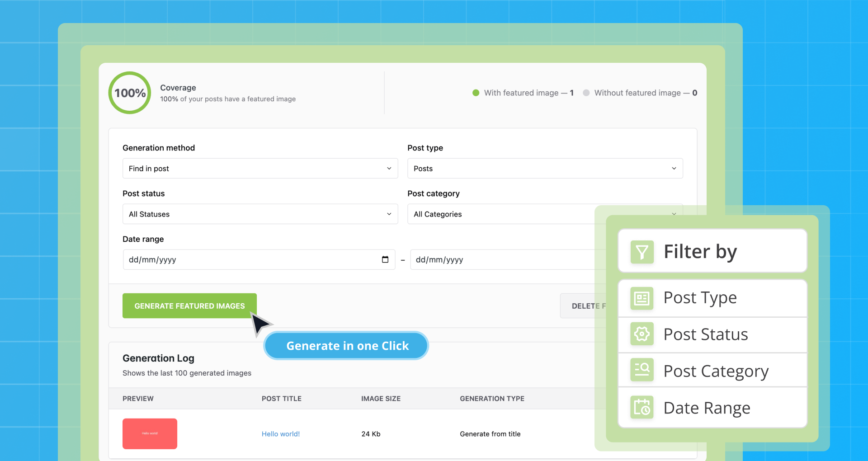Click the Post Status gear icon

642,334
